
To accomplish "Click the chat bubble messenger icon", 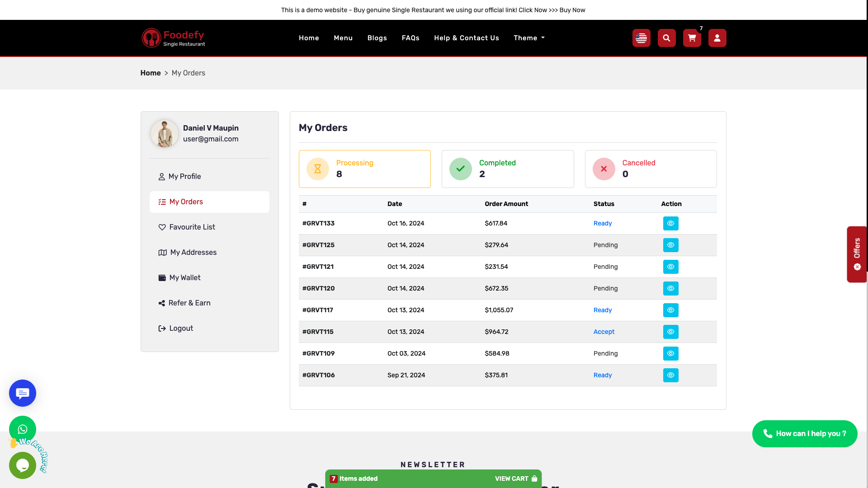I will click(22, 393).
